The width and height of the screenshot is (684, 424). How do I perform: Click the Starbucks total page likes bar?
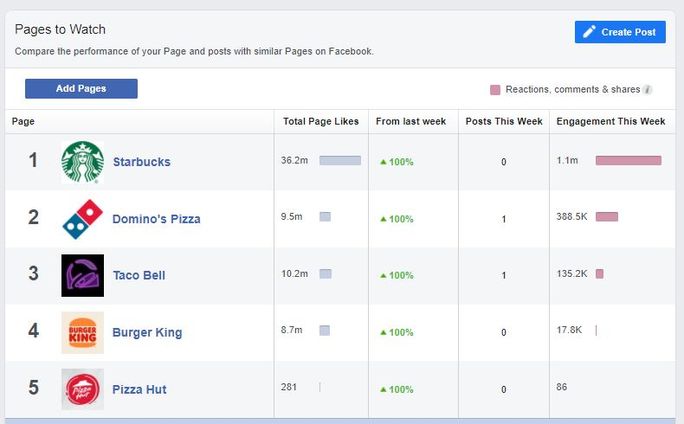tap(340, 161)
